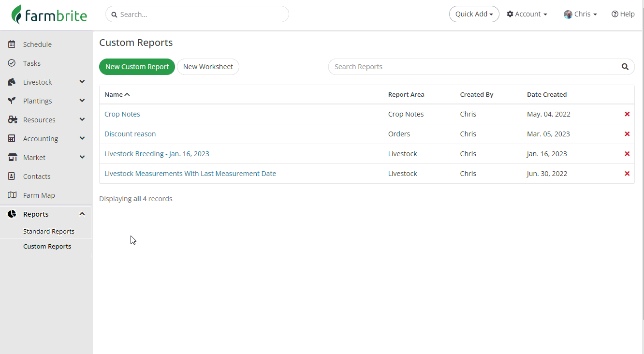Sort reports by Name column

117,94
